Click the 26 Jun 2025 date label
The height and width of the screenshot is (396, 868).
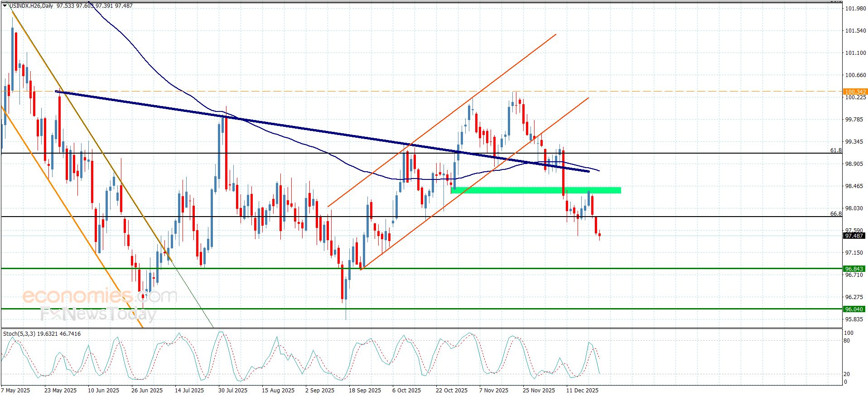point(147,391)
